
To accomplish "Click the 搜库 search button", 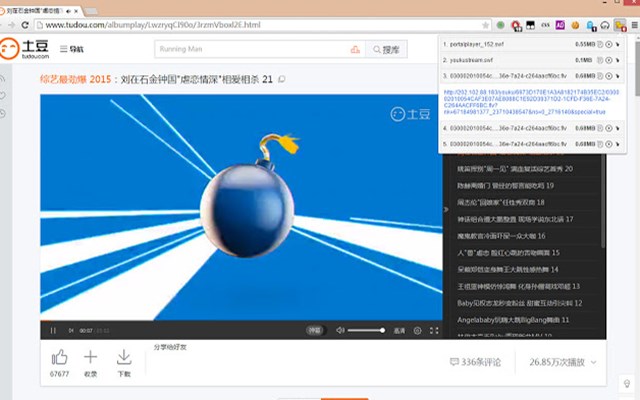I will pyautogui.click(x=386, y=49).
